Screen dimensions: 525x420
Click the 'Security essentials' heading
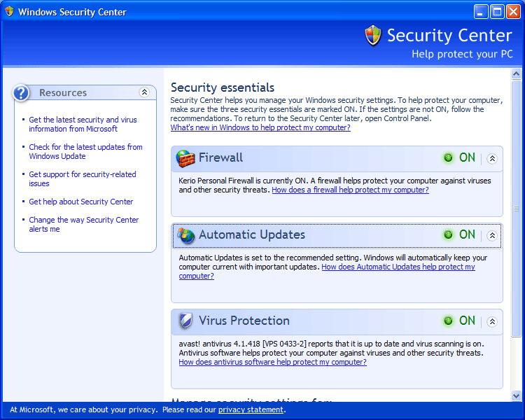click(223, 87)
